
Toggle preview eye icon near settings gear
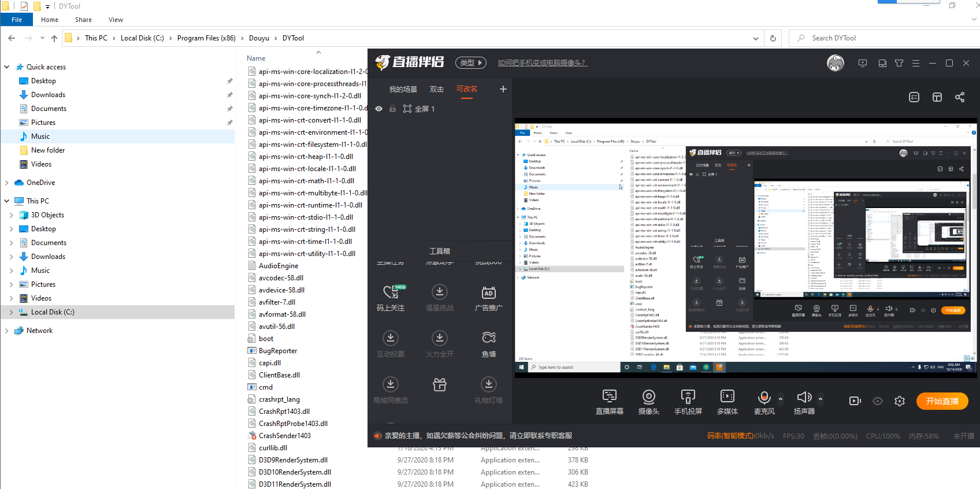[x=878, y=401]
